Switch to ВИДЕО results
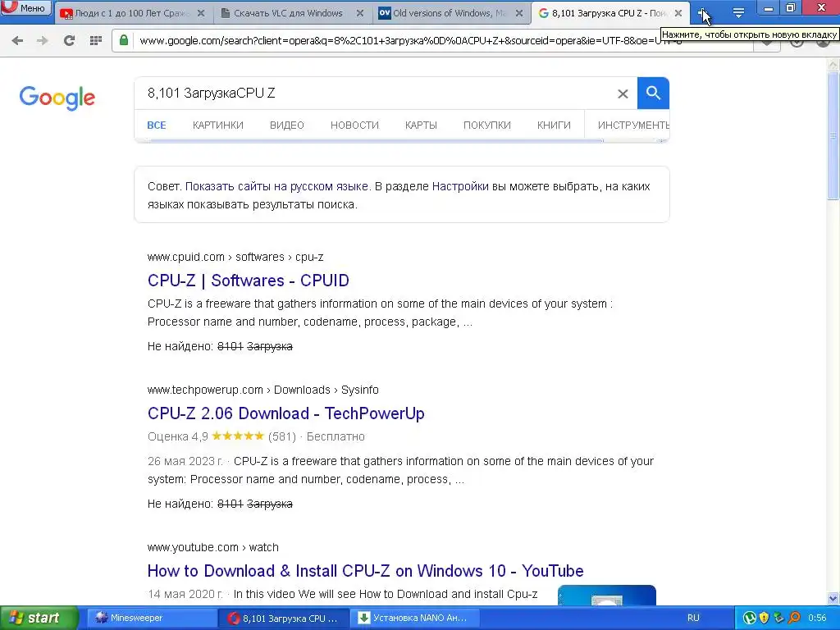Image resolution: width=840 pixels, height=630 pixels. click(x=286, y=126)
